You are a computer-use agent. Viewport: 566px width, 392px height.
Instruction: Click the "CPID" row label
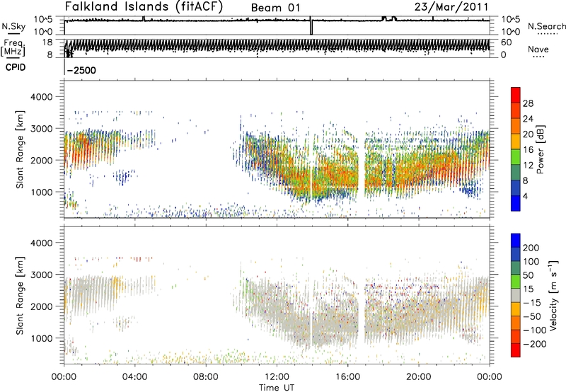pyautogui.click(x=16, y=67)
